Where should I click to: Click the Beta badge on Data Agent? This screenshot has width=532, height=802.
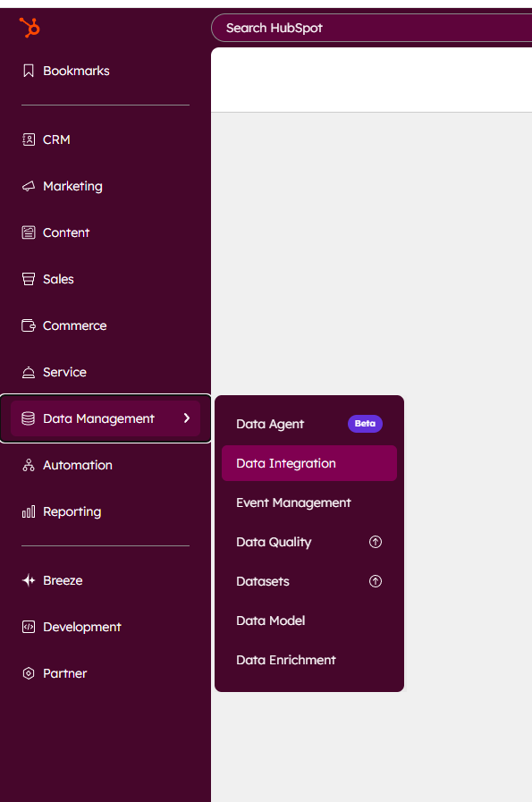click(365, 423)
